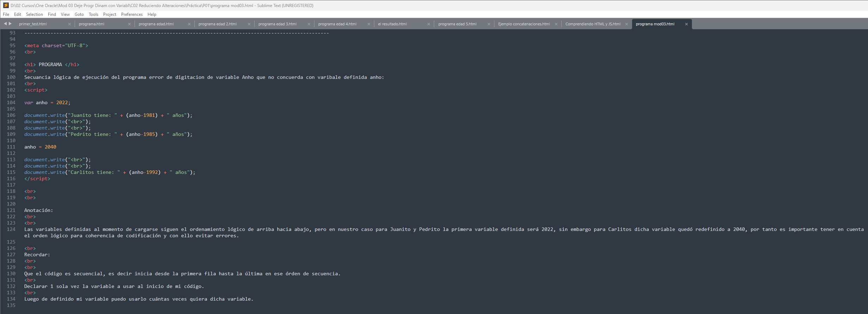Switch to programa edad 5.html tab
The width and height of the screenshot is (868, 314).
click(x=457, y=24)
